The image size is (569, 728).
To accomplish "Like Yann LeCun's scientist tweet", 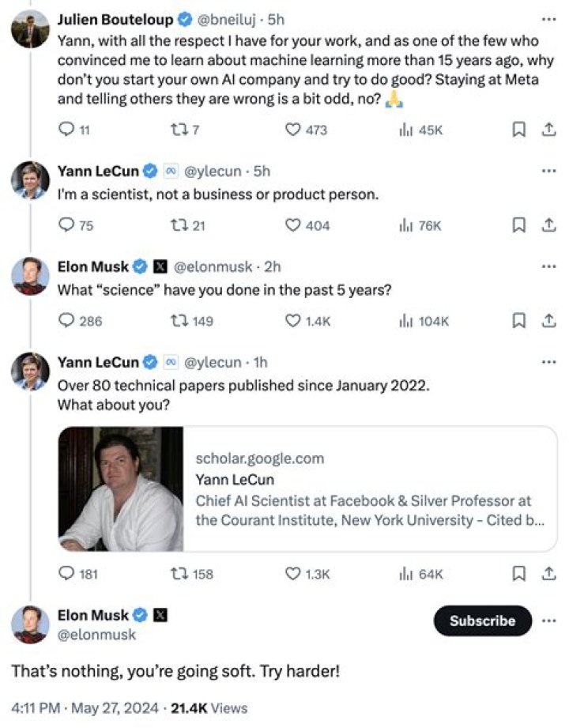I will point(293,225).
